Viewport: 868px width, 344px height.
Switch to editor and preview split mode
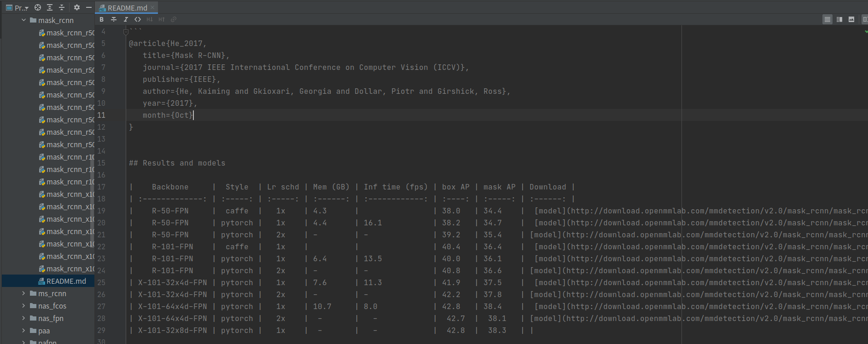pyautogui.click(x=839, y=19)
